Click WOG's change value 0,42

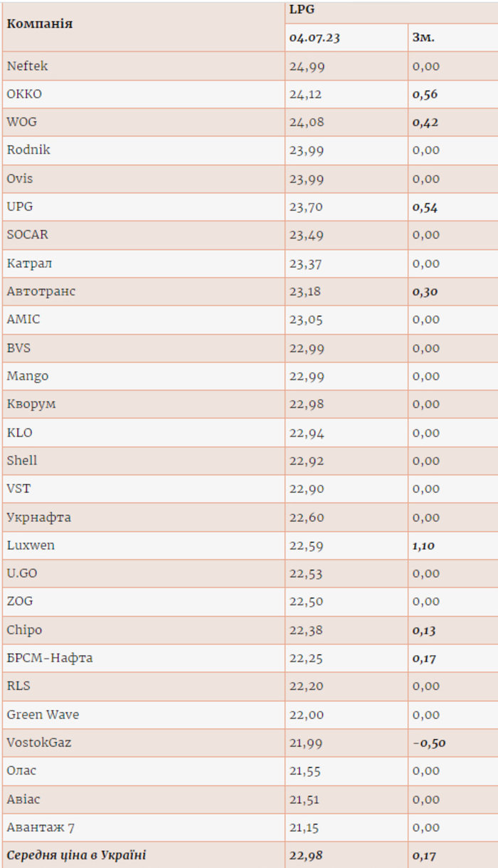pyautogui.click(x=425, y=122)
